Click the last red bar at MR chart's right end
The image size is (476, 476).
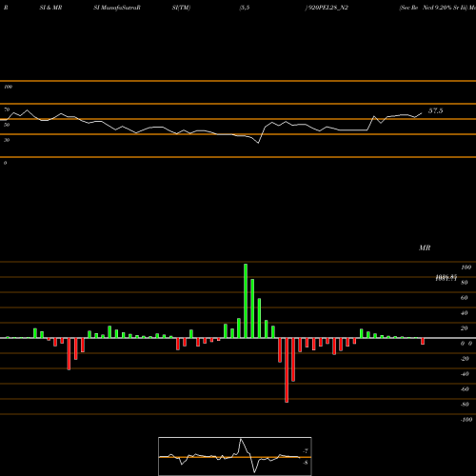click(x=423, y=341)
